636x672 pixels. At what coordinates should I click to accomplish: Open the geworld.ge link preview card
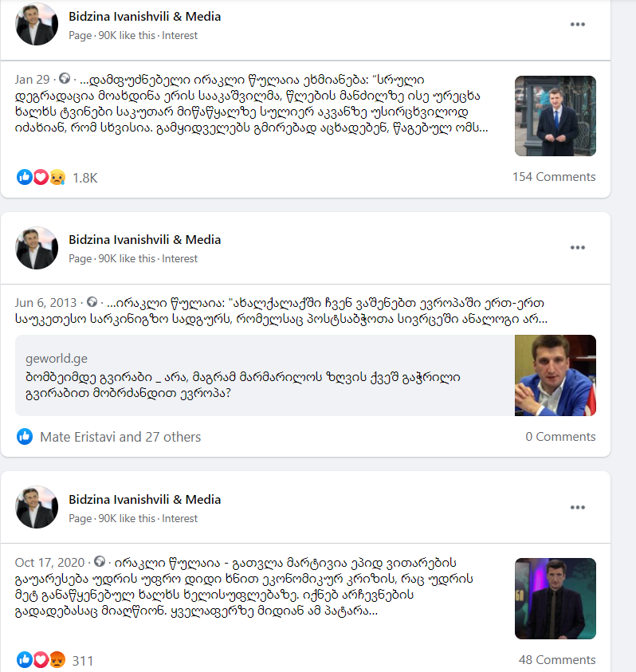pos(305,375)
